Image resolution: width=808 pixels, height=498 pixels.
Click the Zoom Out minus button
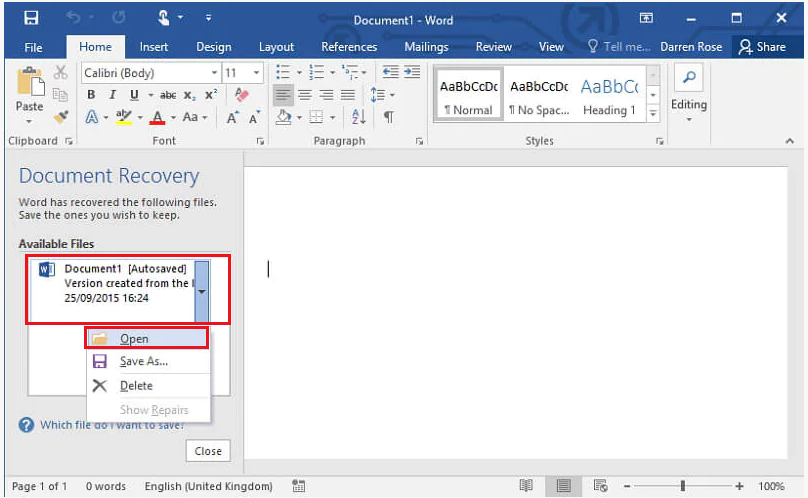pos(627,486)
